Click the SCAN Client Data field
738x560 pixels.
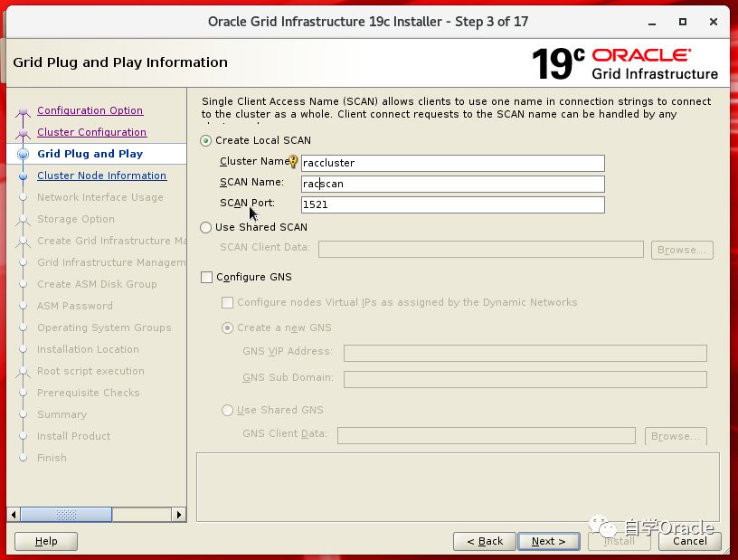coord(480,249)
